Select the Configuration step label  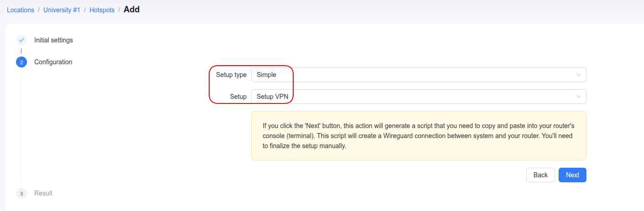pos(53,62)
